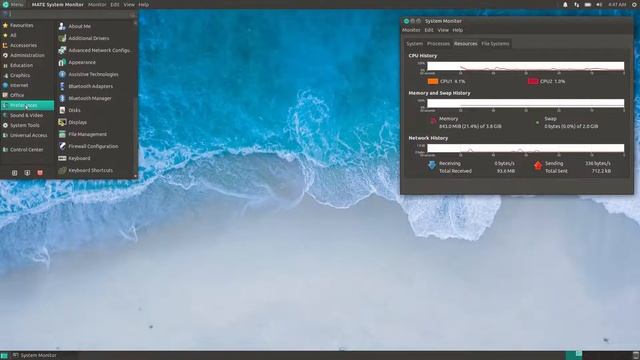Switch to the System tab
Viewport: 640px width, 360px height.
pyautogui.click(x=414, y=44)
